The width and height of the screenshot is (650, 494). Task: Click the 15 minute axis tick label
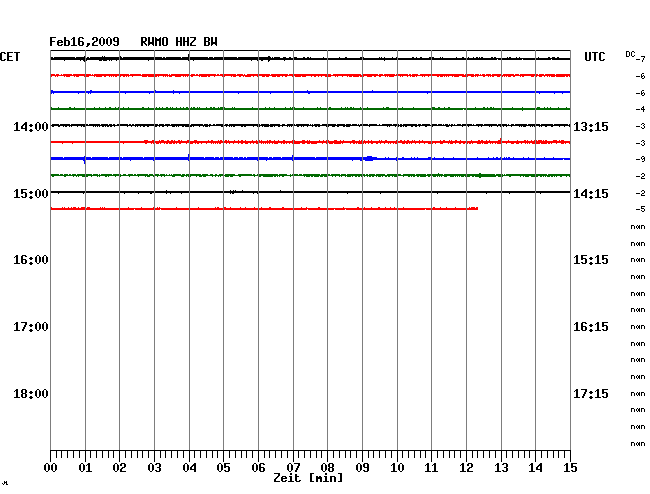coord(570,468)
